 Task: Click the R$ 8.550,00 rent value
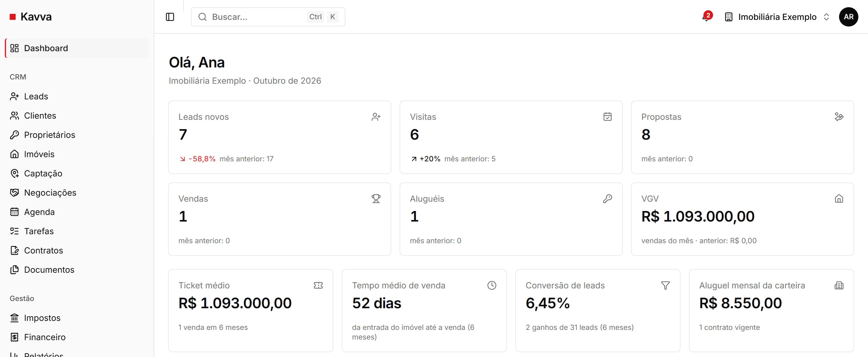click(740, 303)
